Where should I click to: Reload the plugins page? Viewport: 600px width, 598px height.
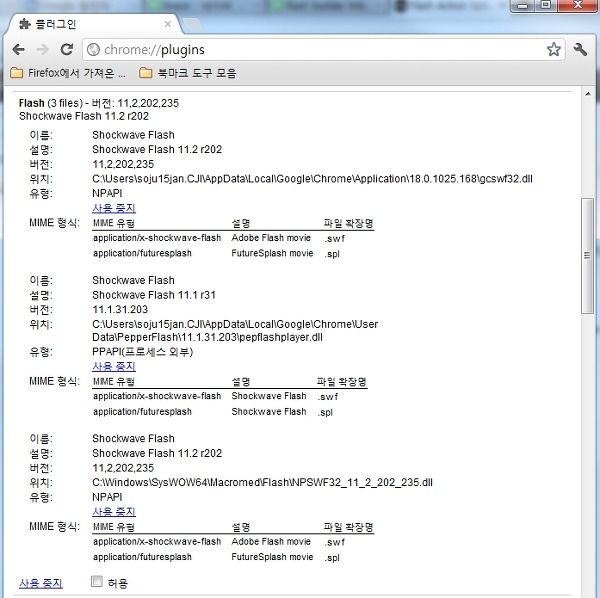(67, 49)
